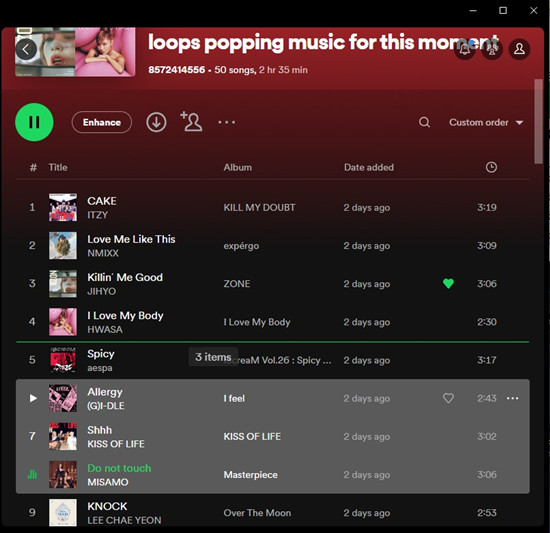Screen dimensions: 550x533
Task: Open the JIHYO artist link
Action: click(x=101, y=291)
